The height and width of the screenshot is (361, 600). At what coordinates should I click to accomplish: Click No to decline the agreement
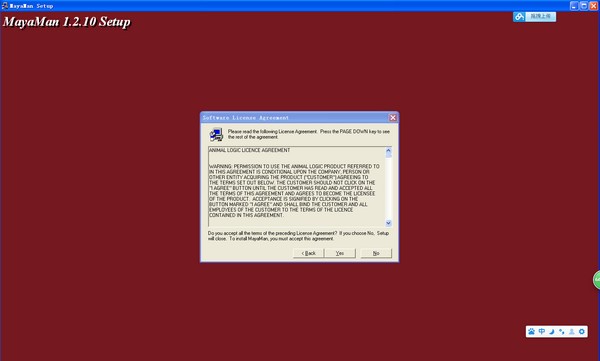pos(376,253)
